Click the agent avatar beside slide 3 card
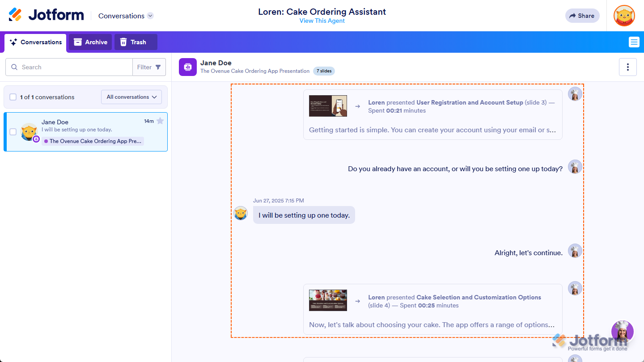 coord(575,94)
